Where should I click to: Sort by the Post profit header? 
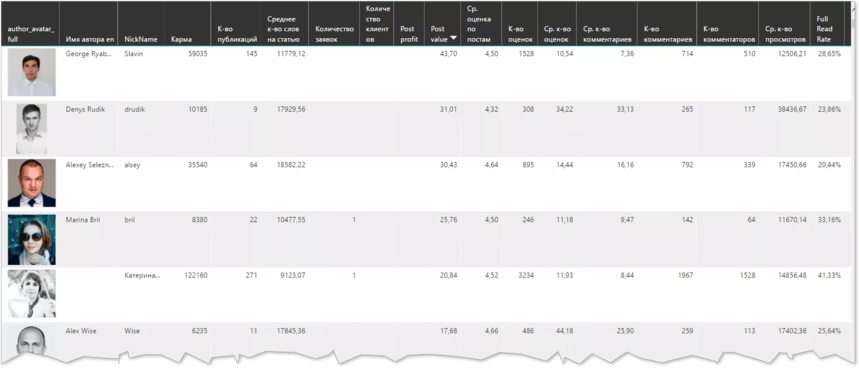click(409, 34)
